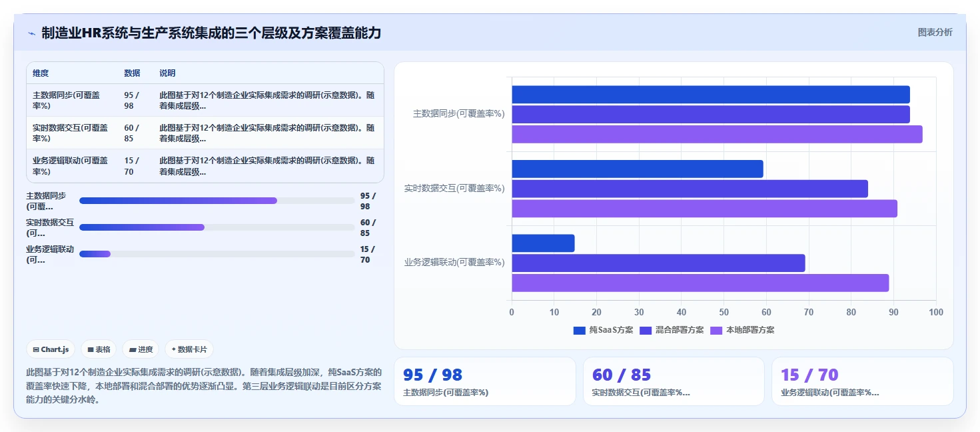The image size is (980, 432).
Task: Toggle the 混合部署方案 legend item
Action: point(672,330)
